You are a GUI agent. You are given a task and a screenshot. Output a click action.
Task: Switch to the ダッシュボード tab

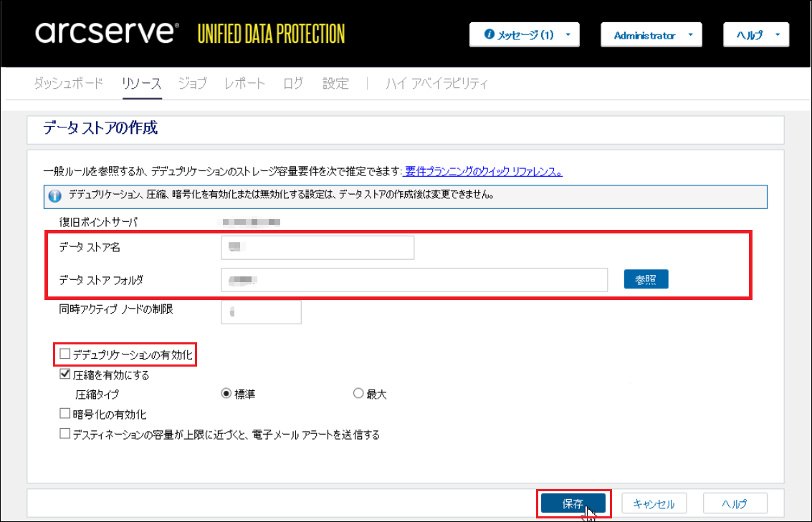[x=69, y=84]
